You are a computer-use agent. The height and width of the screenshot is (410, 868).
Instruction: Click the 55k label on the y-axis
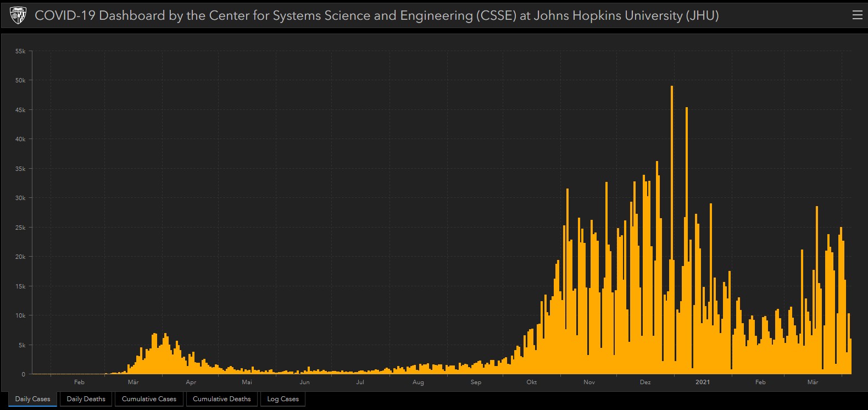[x=20, y=51]
